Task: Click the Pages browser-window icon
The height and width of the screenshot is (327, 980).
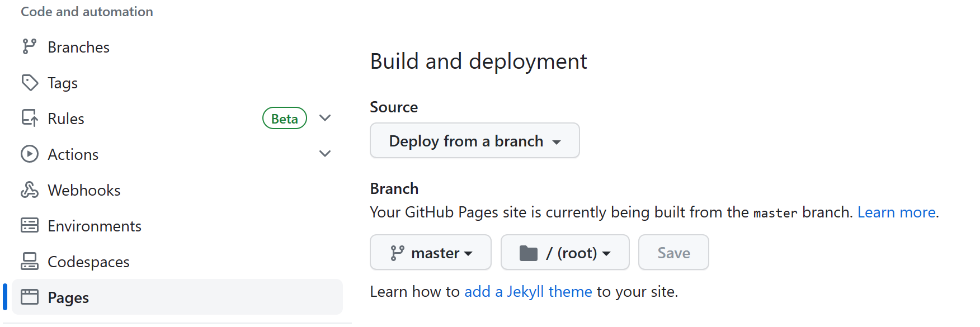Action: point(29,297)
